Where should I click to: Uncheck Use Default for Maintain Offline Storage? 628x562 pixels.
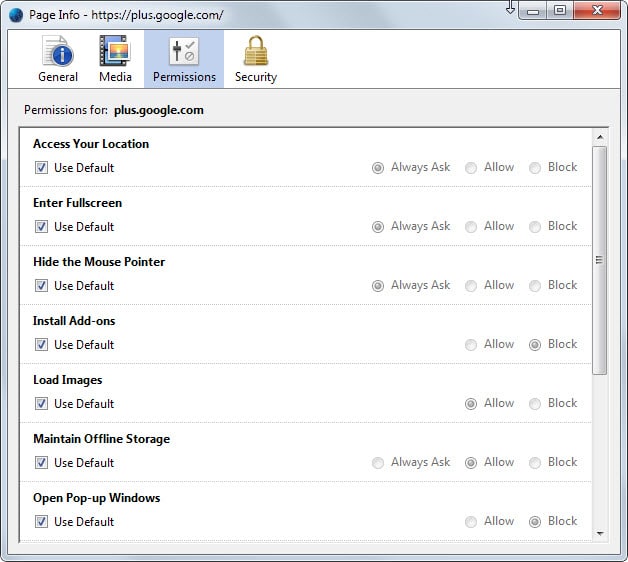coord(41,462)
